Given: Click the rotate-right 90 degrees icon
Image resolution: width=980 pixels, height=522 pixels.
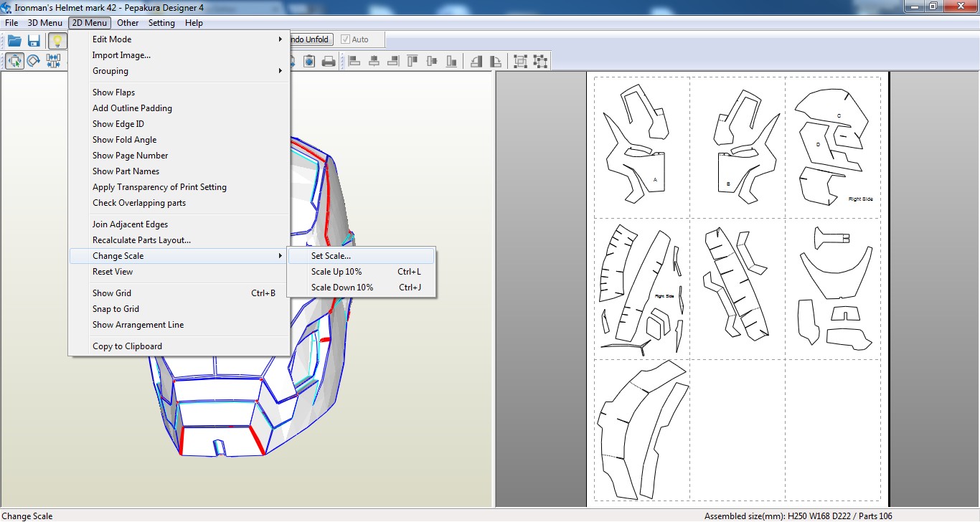Looking at the screenshot, I should (x=496, y=61).
